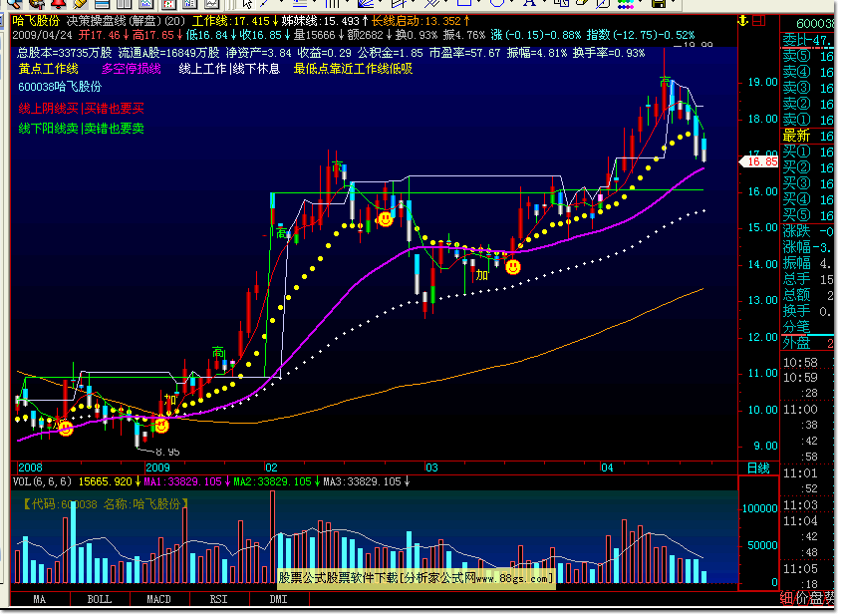Select the mouse pointer tool in toolbar
Screen dimensions: 841x616
coord(247,3)
